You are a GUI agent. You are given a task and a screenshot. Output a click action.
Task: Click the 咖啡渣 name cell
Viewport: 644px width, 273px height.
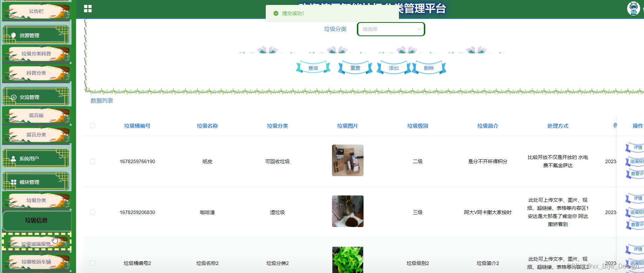click(x=208, y=212)
